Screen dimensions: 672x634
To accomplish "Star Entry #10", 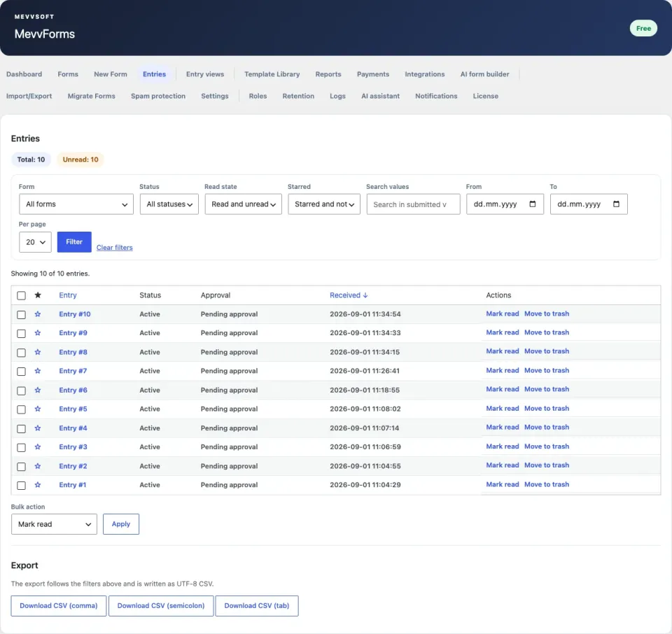I will pyautogui.click(x=38, y=314).
